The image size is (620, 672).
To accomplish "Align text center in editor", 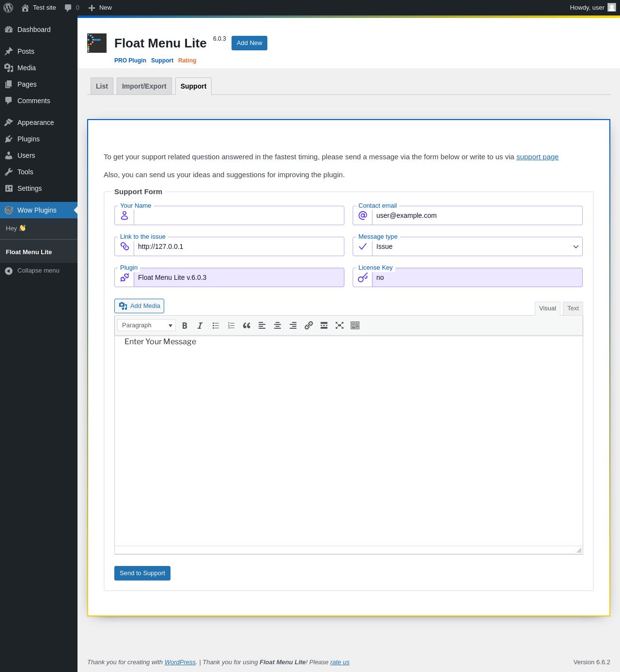I will click(x=278, y=325).
